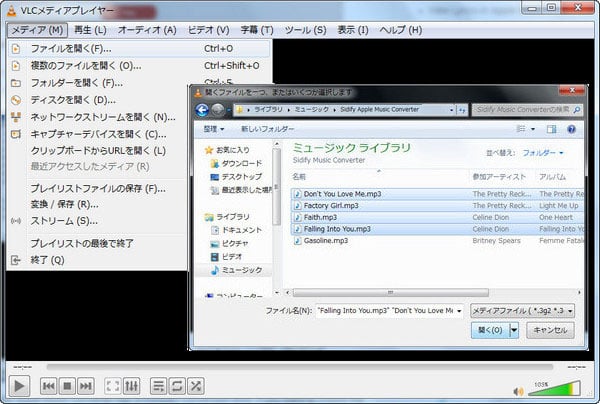Skip to previous track in VLC

(49, 386)
